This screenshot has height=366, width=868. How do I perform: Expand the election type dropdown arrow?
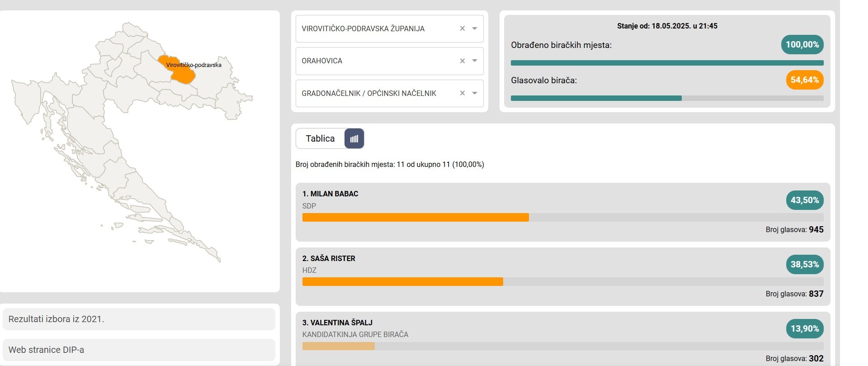pyautogui.click(x=475, y=93)
